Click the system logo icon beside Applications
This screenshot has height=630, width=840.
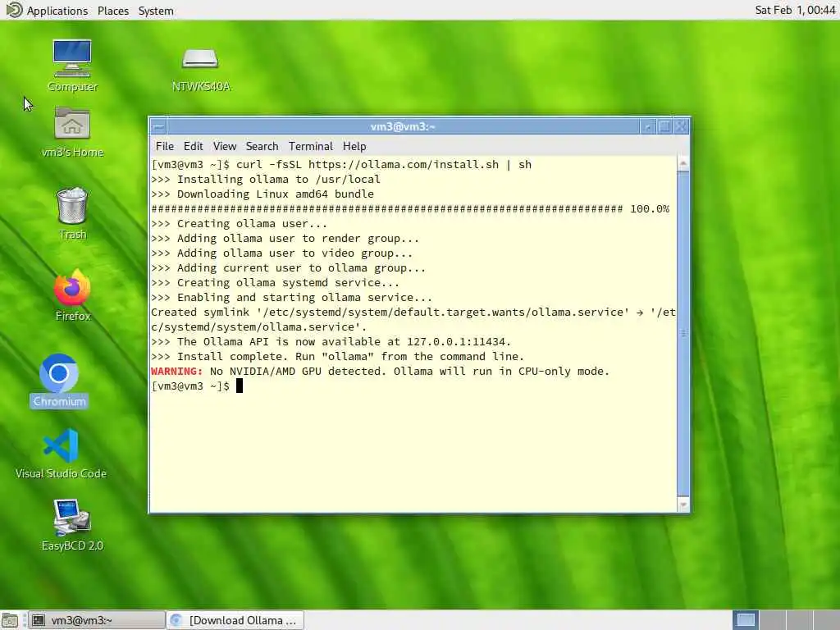(13, 10)
